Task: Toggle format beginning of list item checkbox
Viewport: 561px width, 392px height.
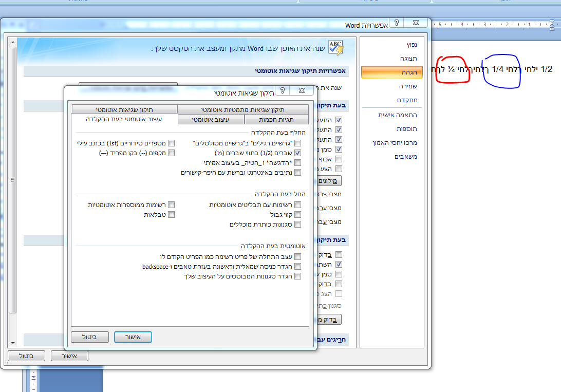Action: click(297, 257)
